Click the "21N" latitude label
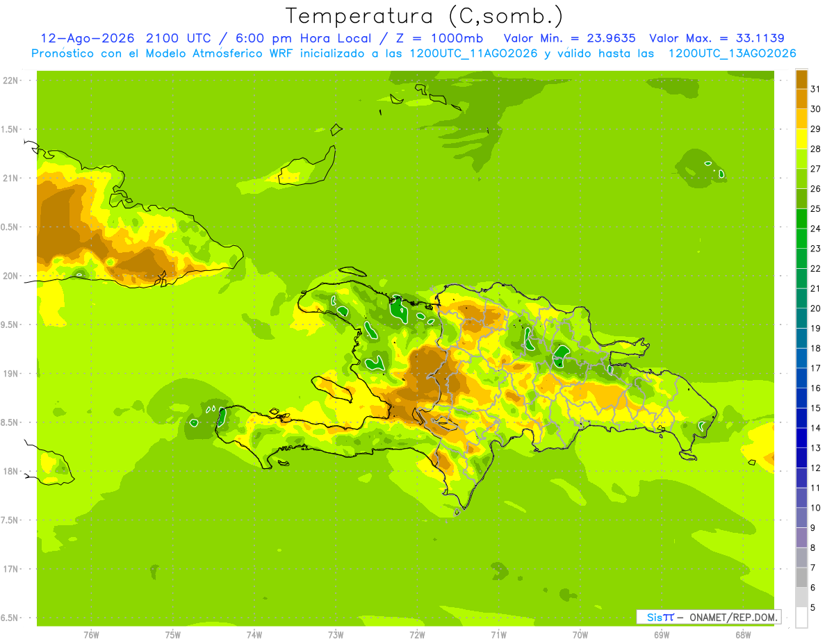The width and height of the screenshot is (834, 644). [x=12, y=178]
